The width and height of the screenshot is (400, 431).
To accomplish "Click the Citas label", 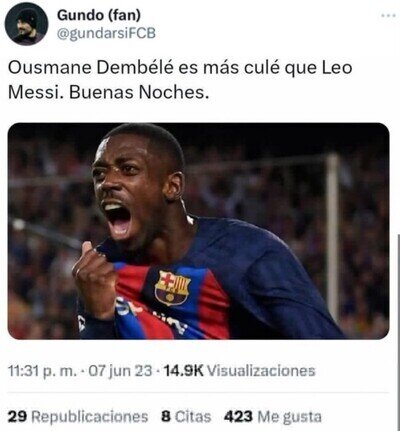I will click(193, 417).
